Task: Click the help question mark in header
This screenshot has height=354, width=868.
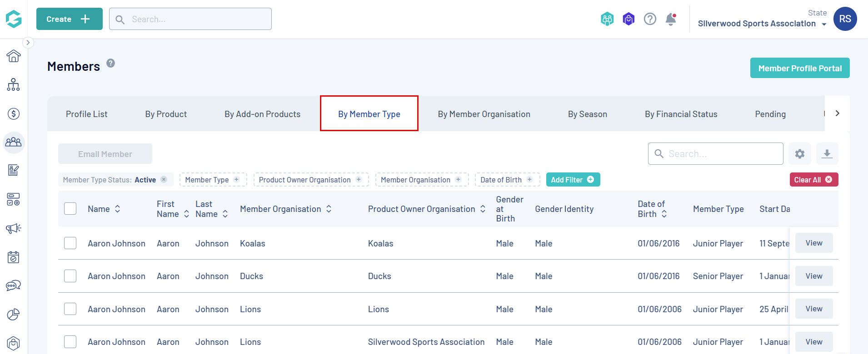Action: (x=650, y=19)
